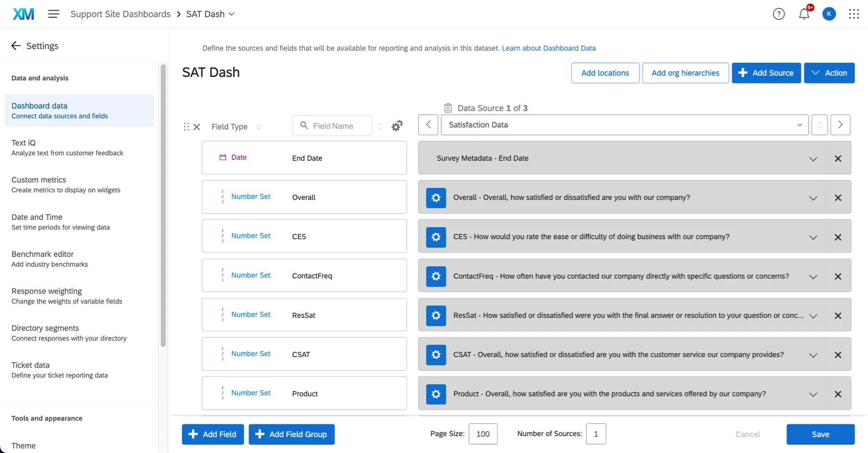Remove the Overall source mapping with X

838,198
